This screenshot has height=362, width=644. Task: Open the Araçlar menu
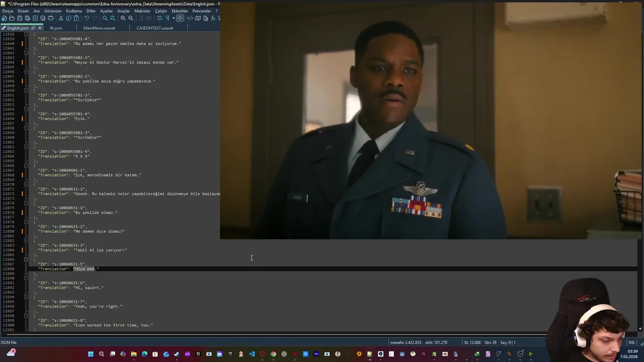click(124, 11)
